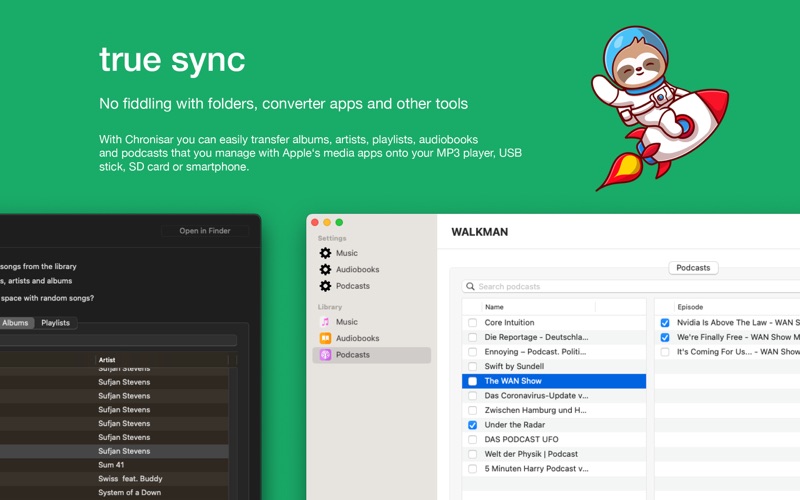Uncheck We're Finally Free episode
The height and width of the screenshot is (500, 800).
pos(665,337)
